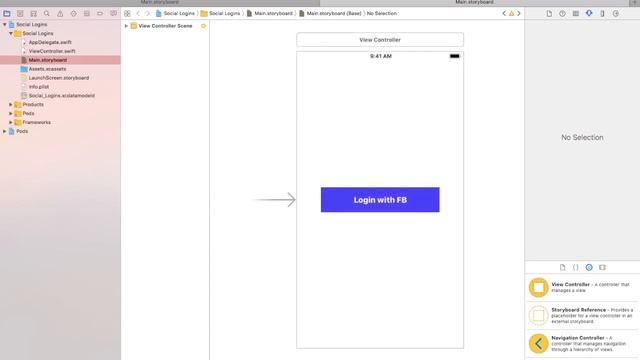Click the Login with FB button
This screenshot has width=640, height=360.
coord(380,200)
